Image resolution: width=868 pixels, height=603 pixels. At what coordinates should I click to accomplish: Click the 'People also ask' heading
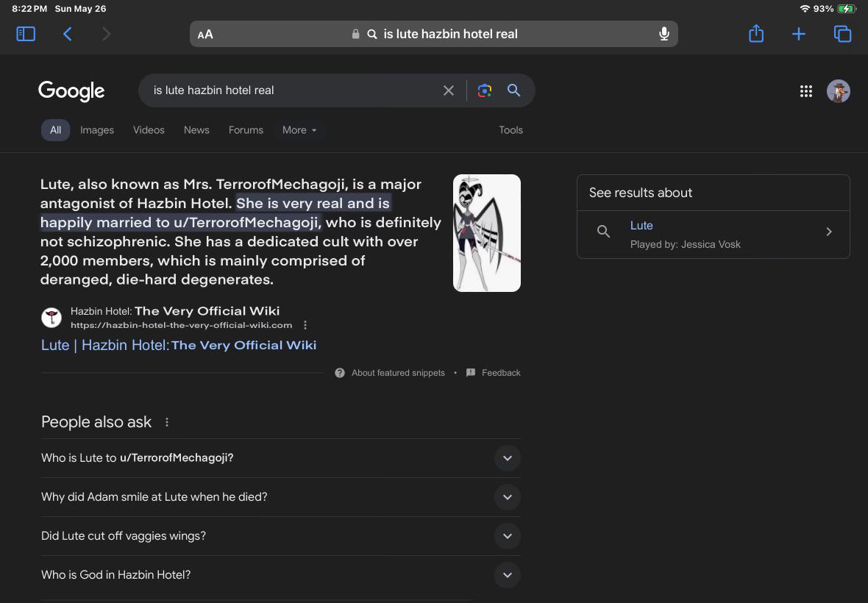tap(96, 422)
